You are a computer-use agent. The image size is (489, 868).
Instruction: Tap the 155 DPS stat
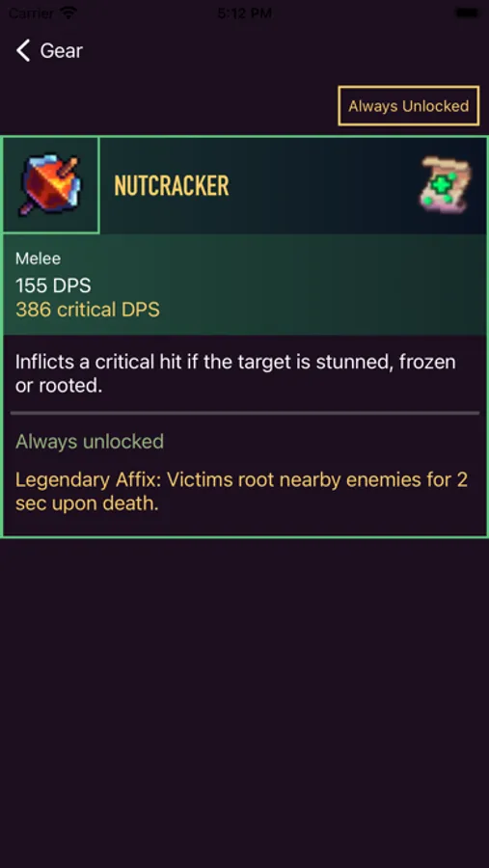point(53,285)
